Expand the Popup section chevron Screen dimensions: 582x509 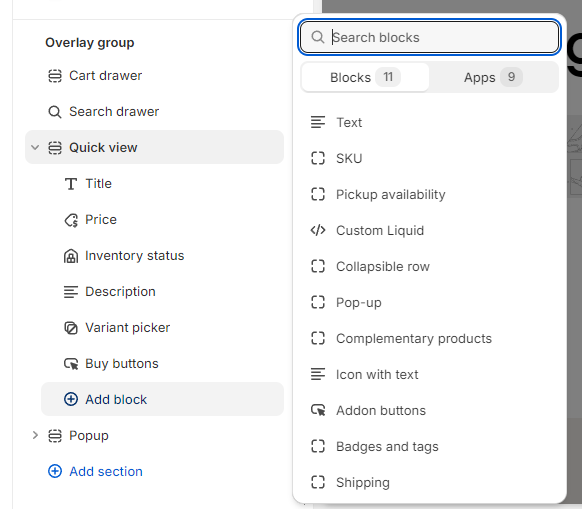35,435
